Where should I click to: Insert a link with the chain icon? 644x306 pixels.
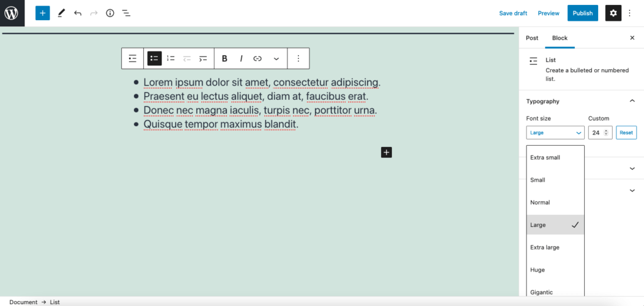pyautogui.click(x=257, y=58)
